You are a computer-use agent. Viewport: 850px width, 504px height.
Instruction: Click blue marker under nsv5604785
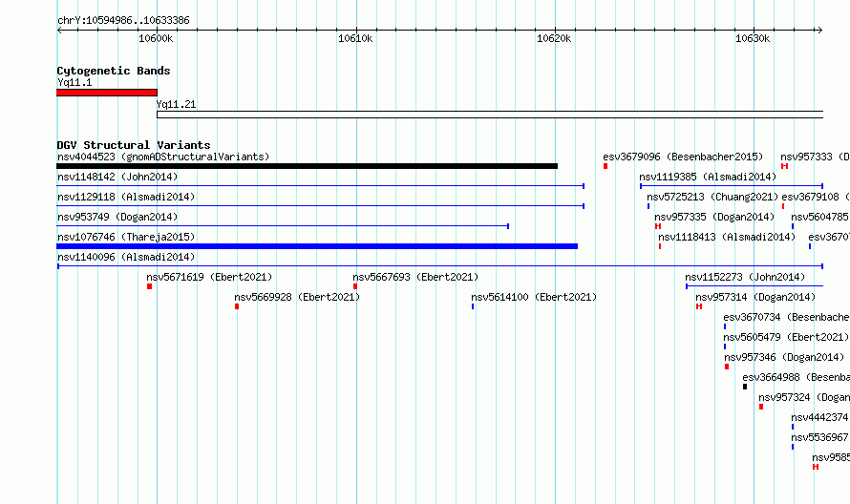pyautogui.click(x=793, y=226)
